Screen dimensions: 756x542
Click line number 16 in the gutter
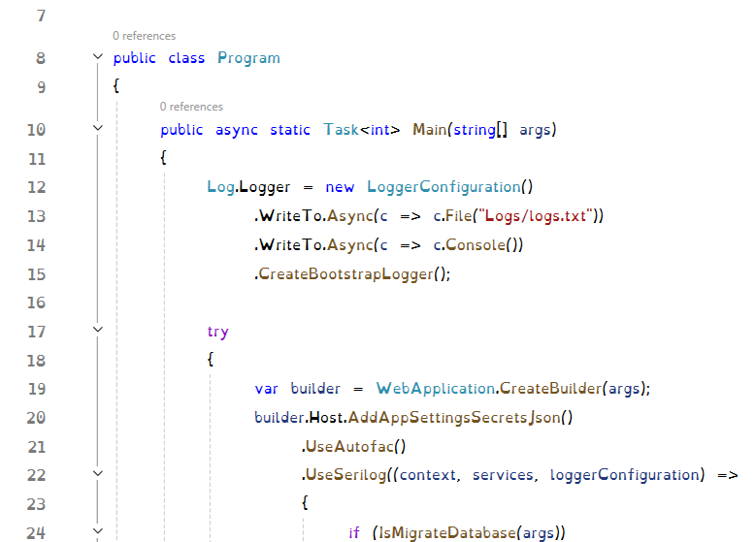click(36, 303)
